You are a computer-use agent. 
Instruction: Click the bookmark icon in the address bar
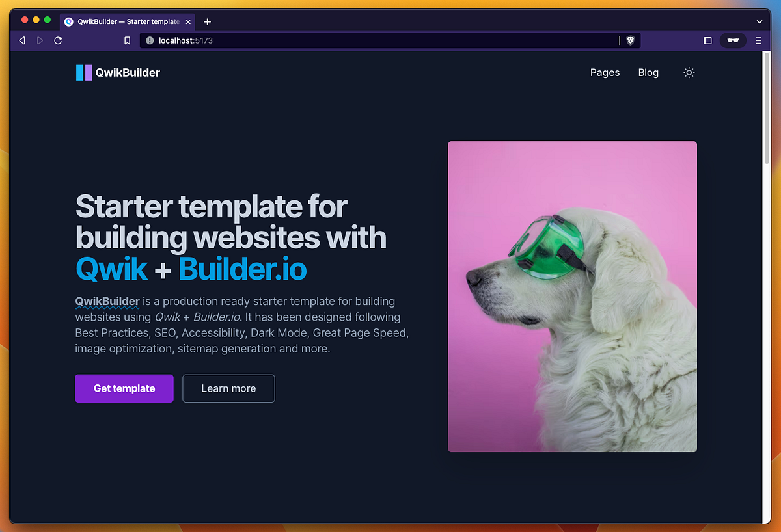(x=127, y=40)
